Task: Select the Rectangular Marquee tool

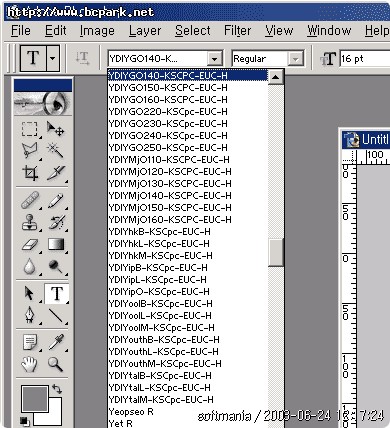Action: (x=29, y=129)
